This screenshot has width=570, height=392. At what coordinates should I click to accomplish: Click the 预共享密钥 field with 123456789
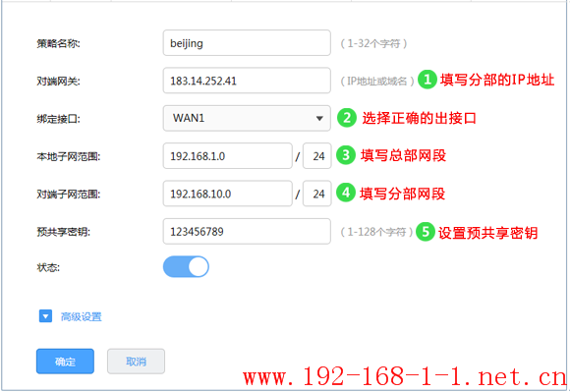247,231
